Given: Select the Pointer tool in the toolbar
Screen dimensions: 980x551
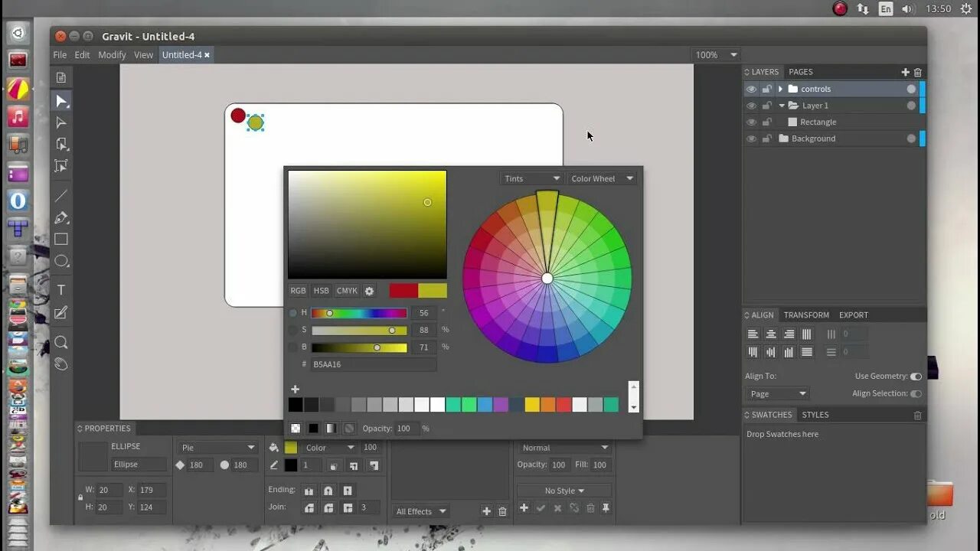Looking at the screenshot, I should [x=61, y=101].
